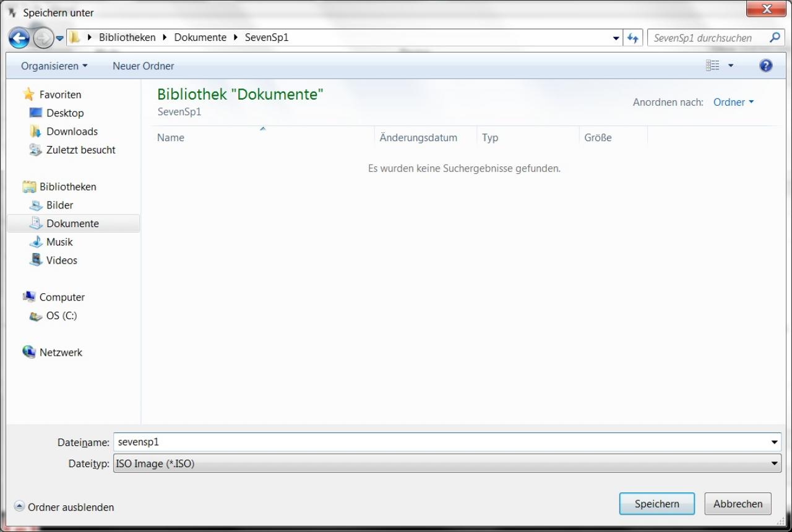This screenshot has height=532, width=792.
Task: Select the Dokumente library in sidebar
Action: 73,223
